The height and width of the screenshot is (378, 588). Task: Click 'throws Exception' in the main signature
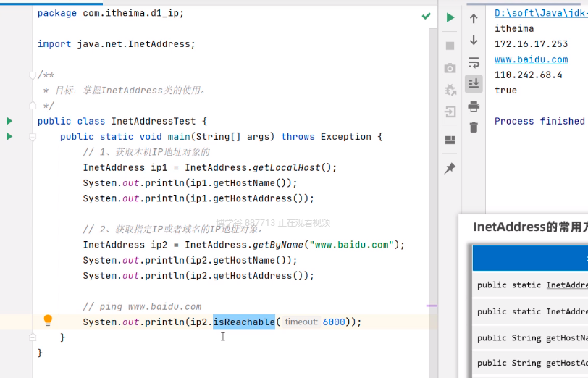[x=327, y=136]
